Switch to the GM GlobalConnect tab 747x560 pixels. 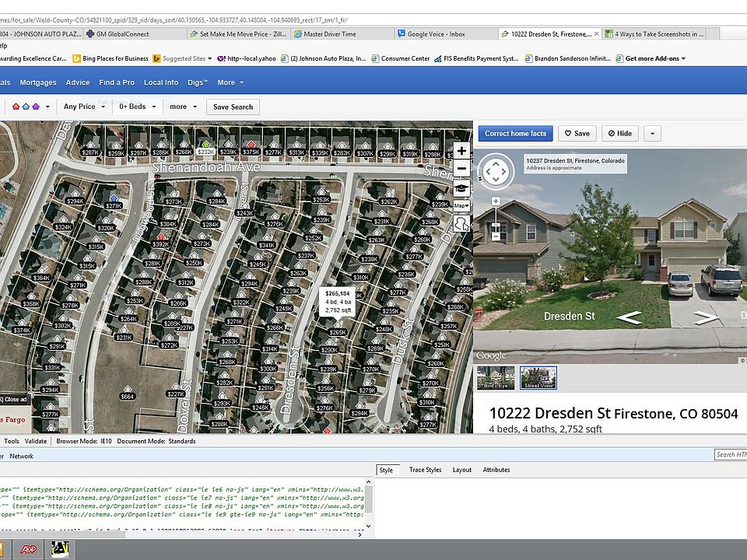pyautogui.click(x=135, y=33)
